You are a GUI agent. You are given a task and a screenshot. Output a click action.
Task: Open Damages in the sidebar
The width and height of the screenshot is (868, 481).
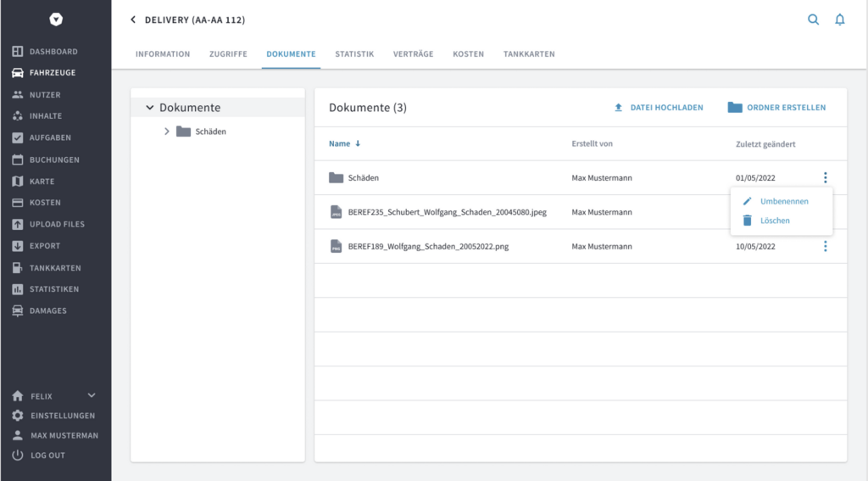[47, 311]
